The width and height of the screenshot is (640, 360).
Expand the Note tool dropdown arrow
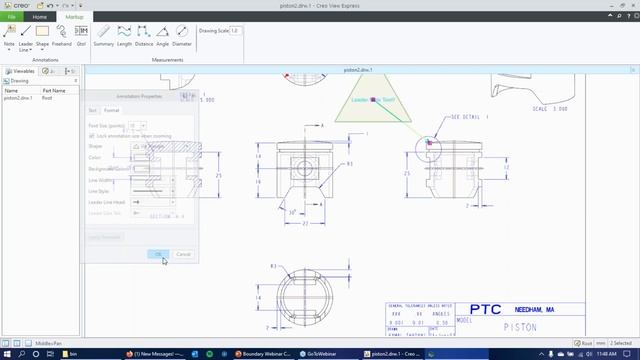tap(9, 50)
